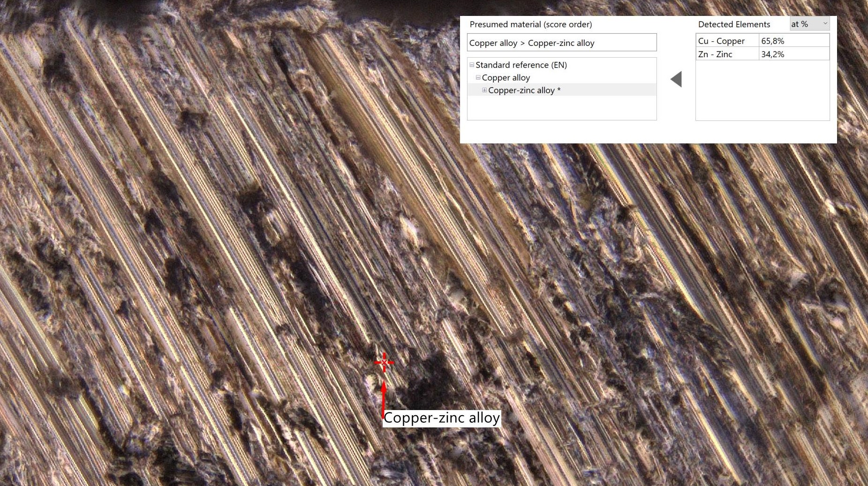Open the 'at %' unit dropdown
The image size is (868, 486).
click(809, 24)
